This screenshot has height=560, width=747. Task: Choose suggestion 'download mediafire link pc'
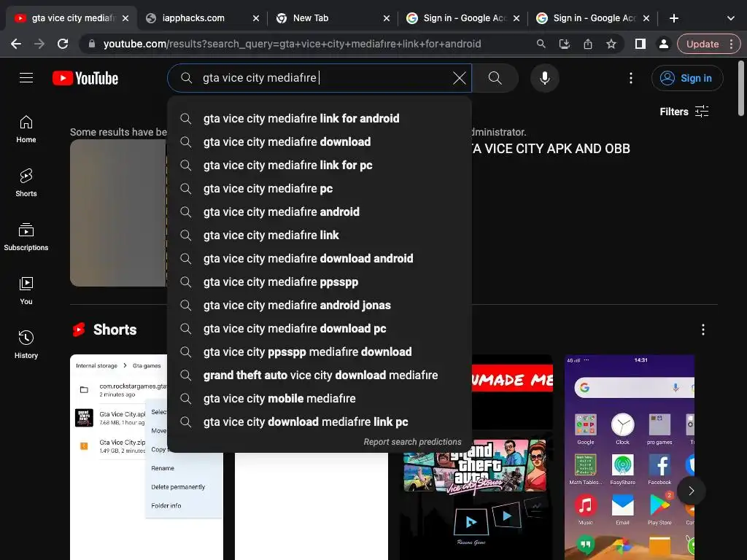point(320,422)
